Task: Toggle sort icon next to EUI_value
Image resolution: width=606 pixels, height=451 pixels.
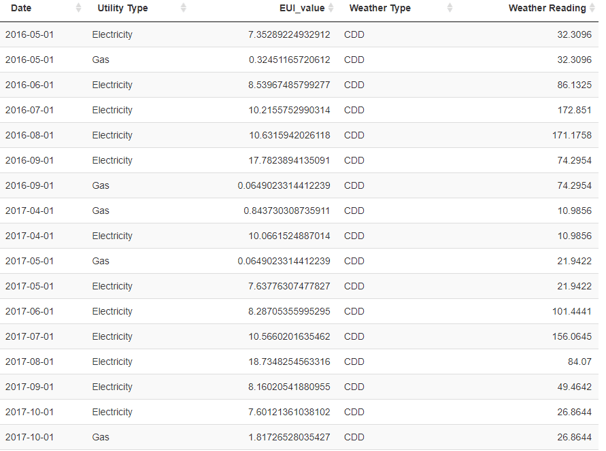Action: [331, 8]
